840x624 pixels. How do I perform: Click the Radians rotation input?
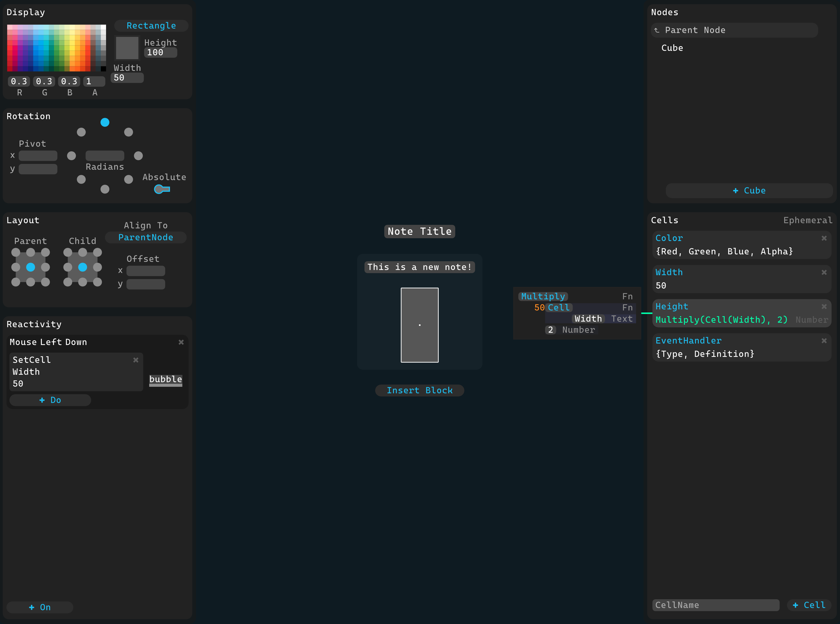[x=105, y=156]
